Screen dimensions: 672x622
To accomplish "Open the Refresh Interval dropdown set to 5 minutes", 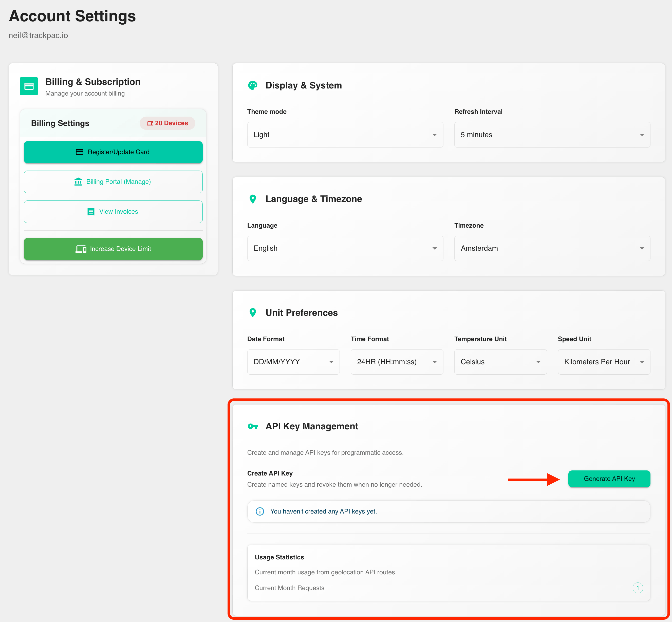I will (x=552, y=135).
